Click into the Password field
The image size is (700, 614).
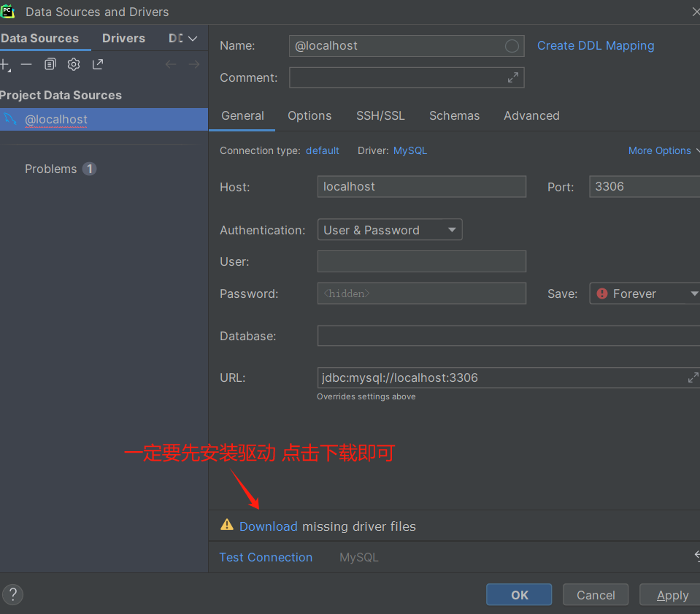[421, 293]
